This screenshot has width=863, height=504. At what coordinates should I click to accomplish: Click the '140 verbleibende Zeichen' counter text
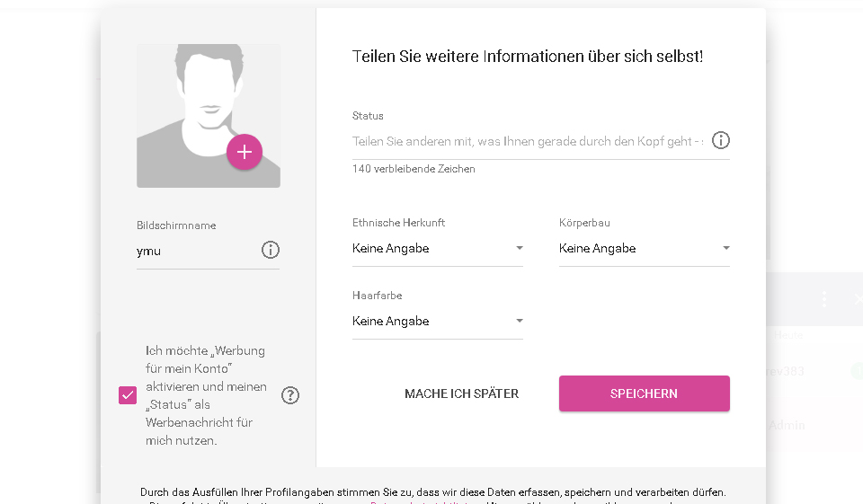414,169
